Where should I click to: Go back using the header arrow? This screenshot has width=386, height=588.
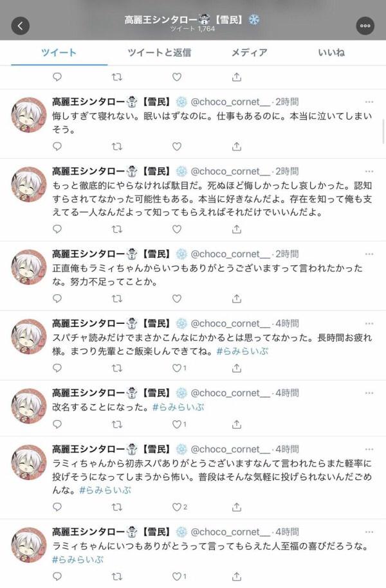21,26
